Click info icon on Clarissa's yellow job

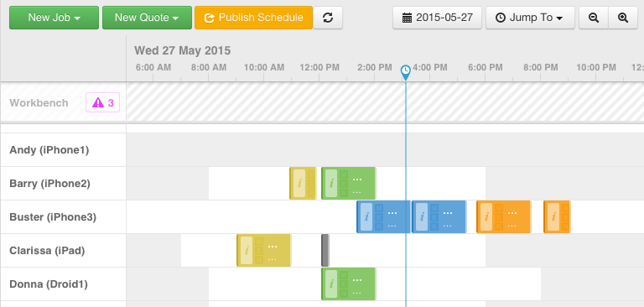coord(247,250)
